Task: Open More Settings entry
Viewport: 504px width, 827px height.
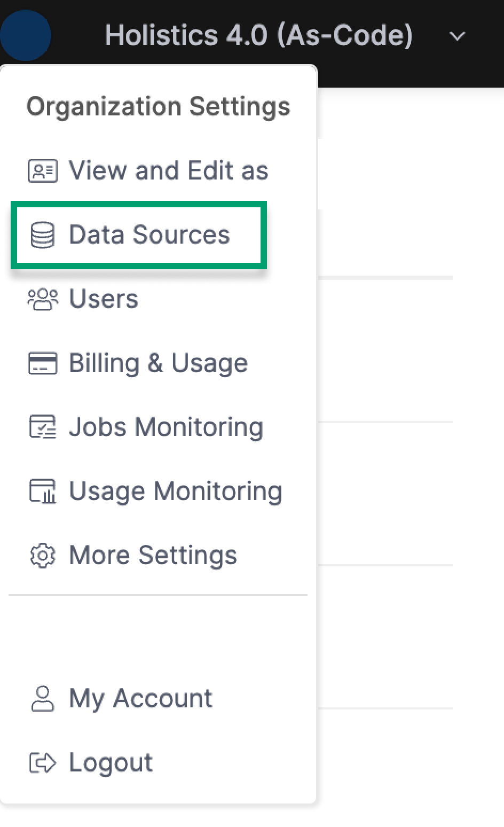Action: [x=153, y=555]
